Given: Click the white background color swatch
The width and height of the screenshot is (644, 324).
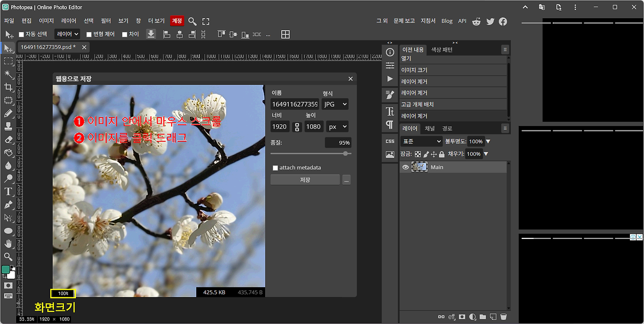Looking at the screenshot, I should tap(12, 275).
